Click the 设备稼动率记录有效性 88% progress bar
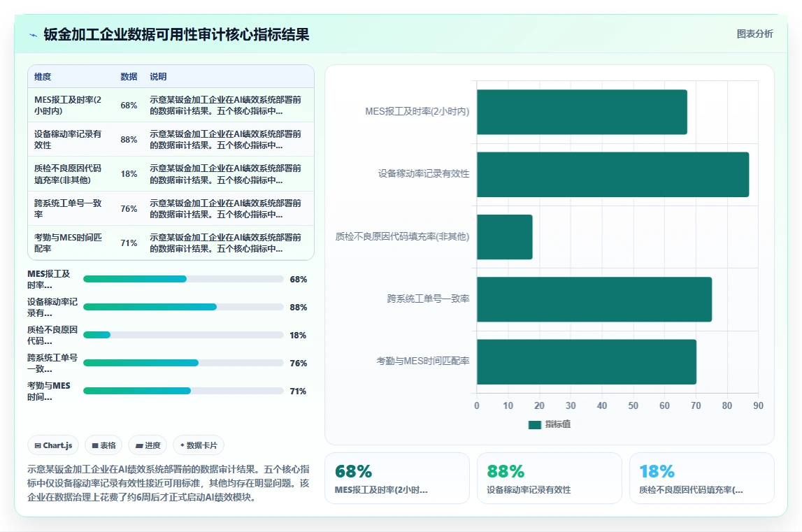The image size is (802, 532). coord(184,307)
